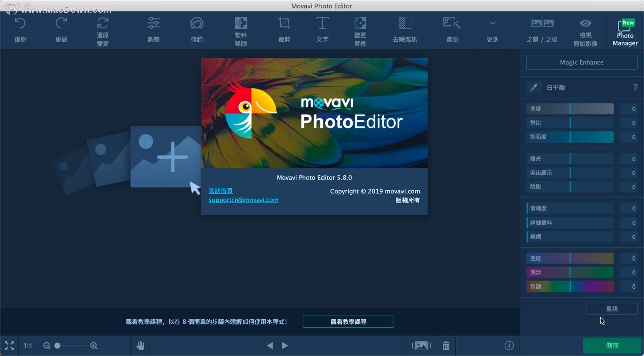This screenshot has width=644, height=356.
Task: Click the Highlights (突出顯示) slider
Action: click(x=570, y=173)
